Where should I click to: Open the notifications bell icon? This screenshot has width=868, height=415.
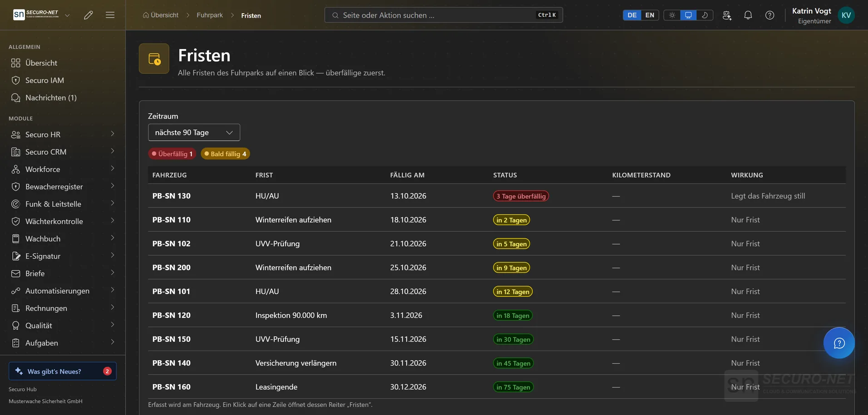tap(748, 15)
